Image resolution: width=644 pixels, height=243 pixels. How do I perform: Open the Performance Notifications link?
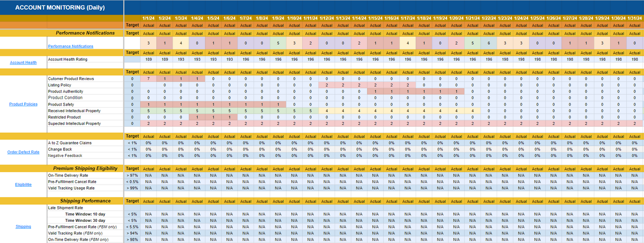tap(70, 46)
